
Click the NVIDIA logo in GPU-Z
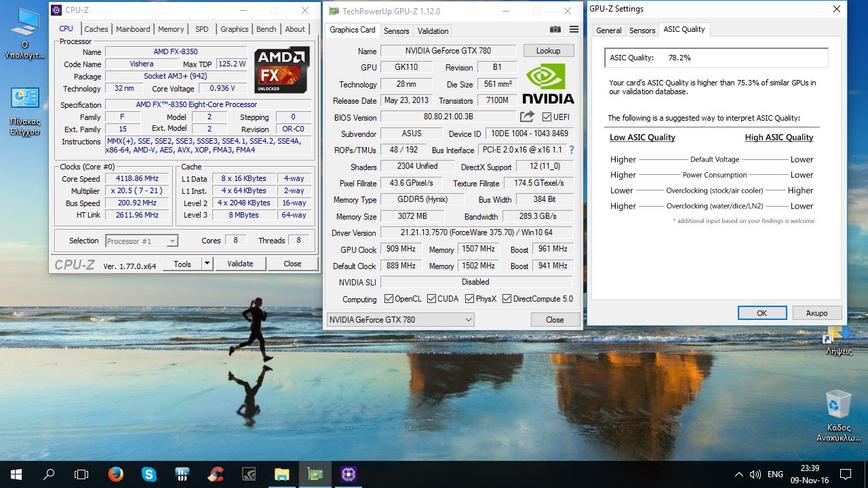[549, 83]
